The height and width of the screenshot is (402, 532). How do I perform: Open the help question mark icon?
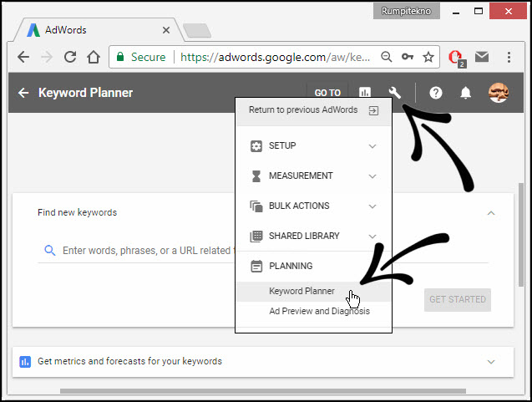click(x=436, y=93)
